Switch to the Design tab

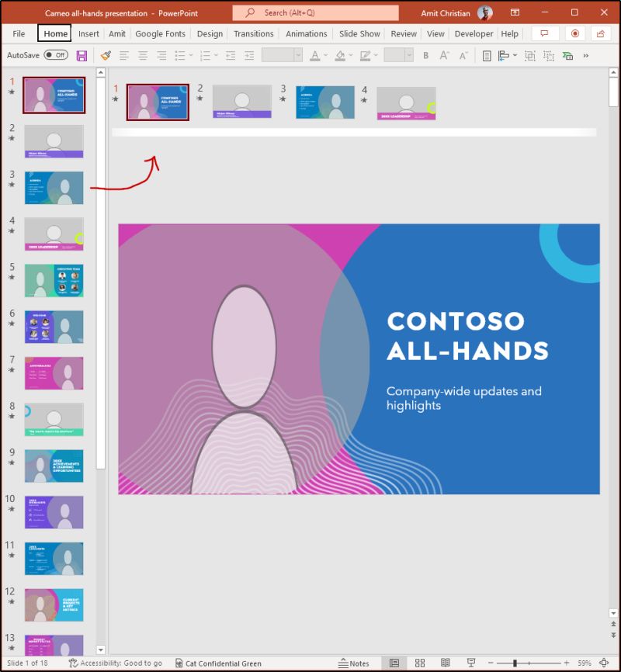[210, 33]
